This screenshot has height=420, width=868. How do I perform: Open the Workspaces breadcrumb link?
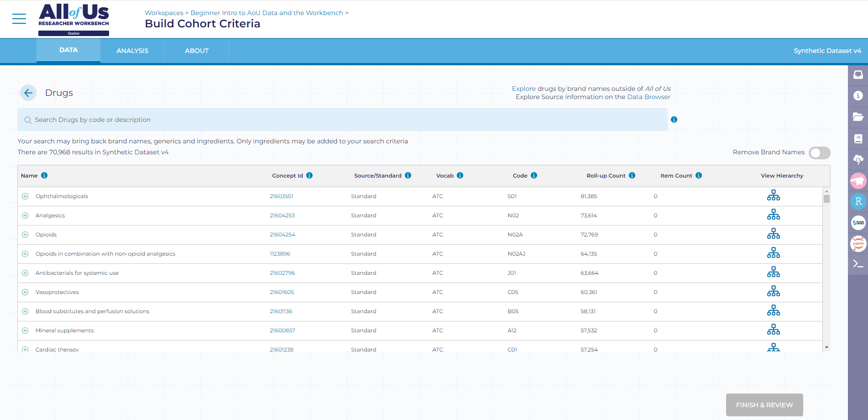(x=164, y=13)
